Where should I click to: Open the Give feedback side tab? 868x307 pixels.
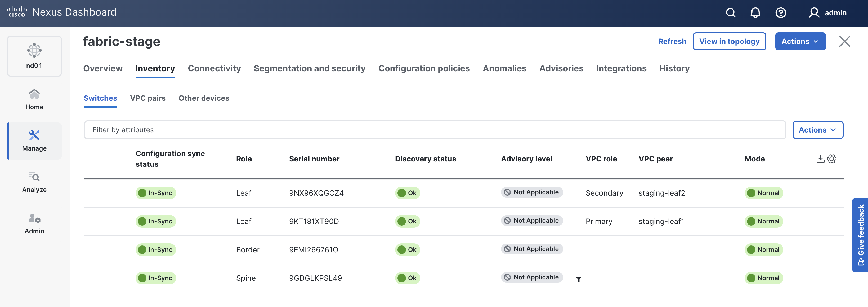pos(860,235)
